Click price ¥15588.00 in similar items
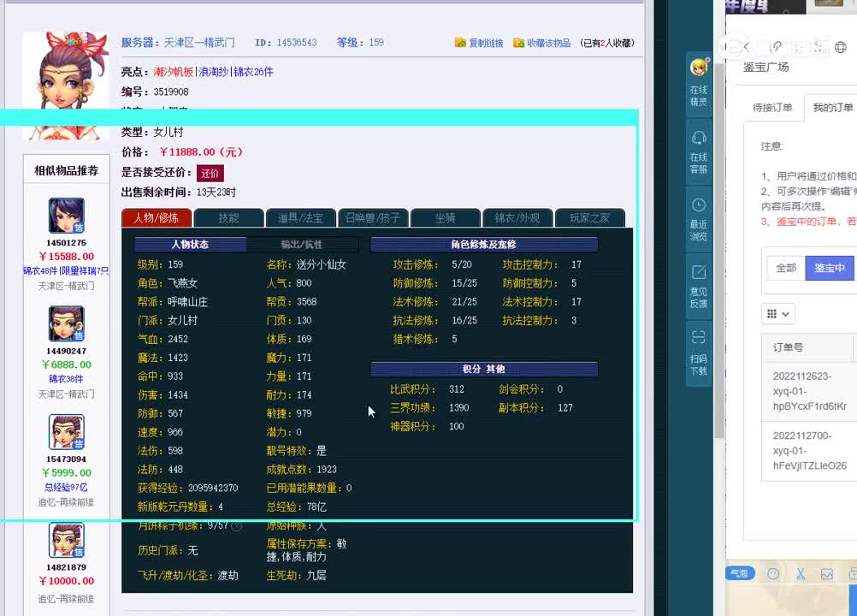857x616 pixels. (x=66, y=257)
